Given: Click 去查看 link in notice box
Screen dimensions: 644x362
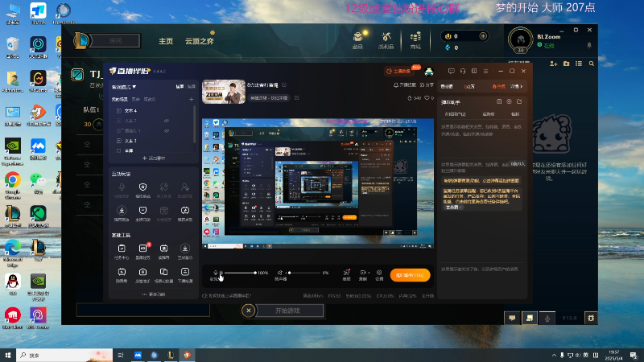Looking at the screenshot, I should tap(453, 208).
